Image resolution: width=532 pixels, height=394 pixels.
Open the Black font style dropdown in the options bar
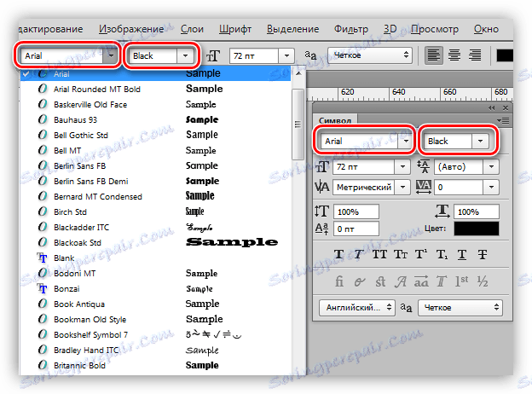(185, 55)
